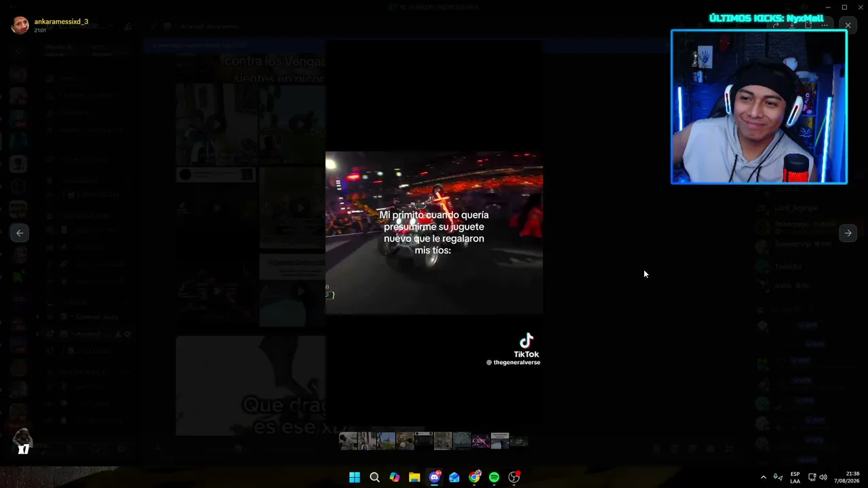The width and height of the screenshot is (868, 488).
Task: Select the eighth pink-neon thumbnail in the strip
Action: [x=481, y=441]
